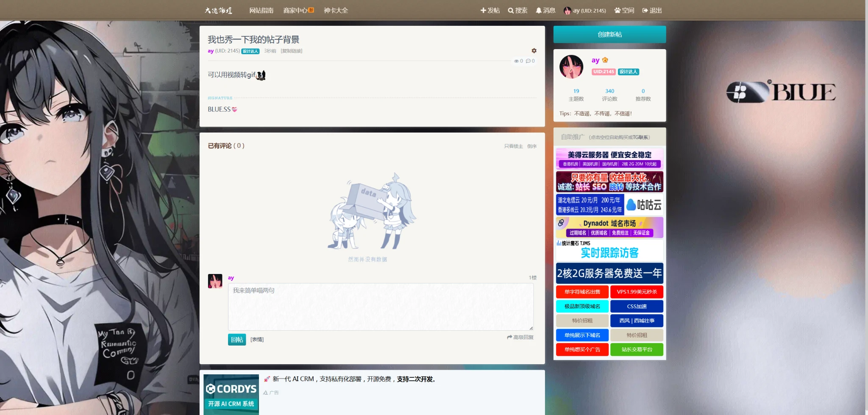Screen dimensions: 868x415
Task: Open the [表情] emoticon picker
Action: pyautogui.click(x=257, y=340)
